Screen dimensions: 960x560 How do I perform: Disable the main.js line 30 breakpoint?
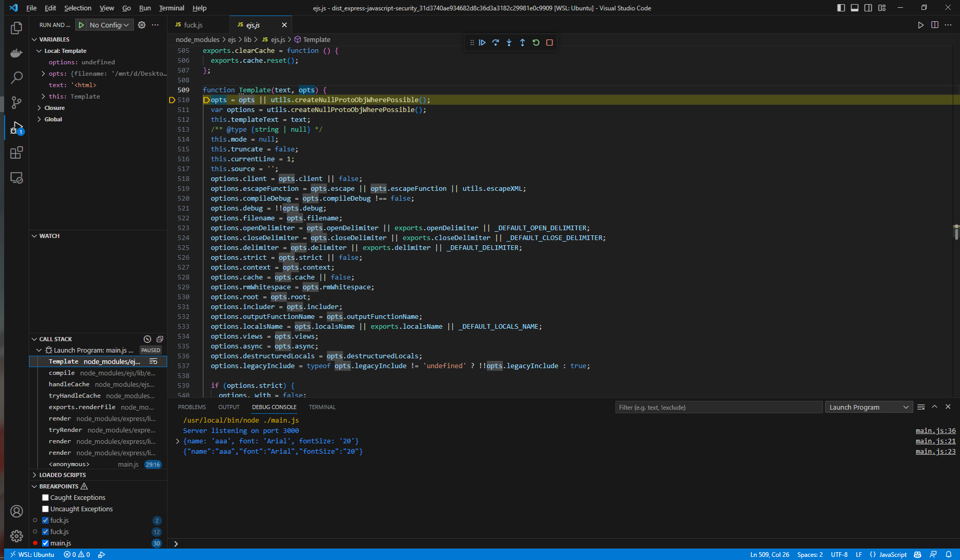tap(46, 543)
